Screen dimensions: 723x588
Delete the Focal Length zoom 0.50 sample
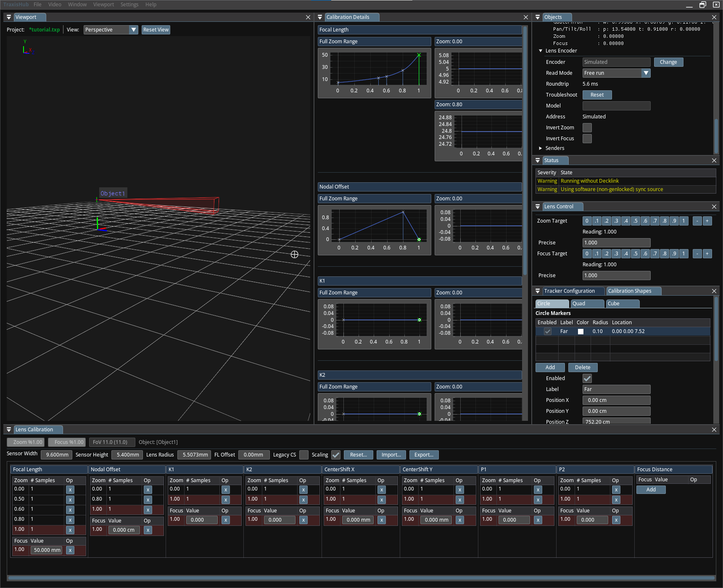70,500
